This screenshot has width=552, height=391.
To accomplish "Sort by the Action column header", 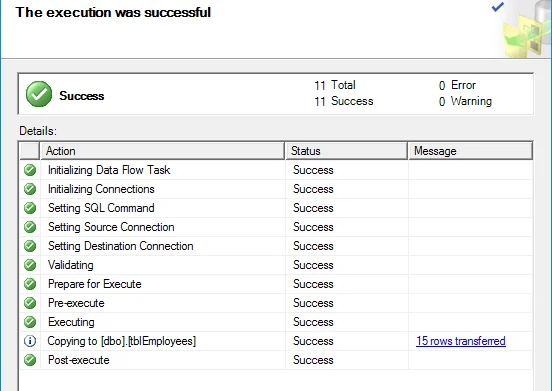I will click(162, 151).
